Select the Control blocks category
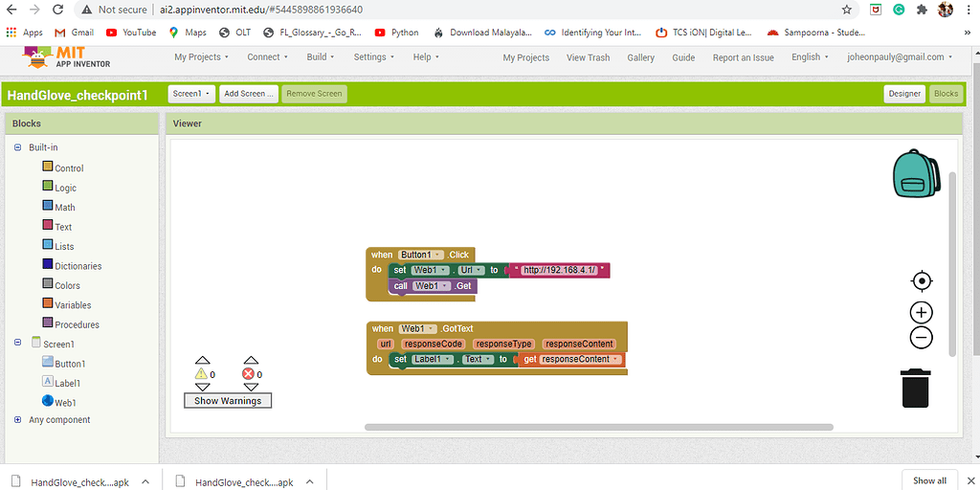980x490 pixels. [69, 168]
